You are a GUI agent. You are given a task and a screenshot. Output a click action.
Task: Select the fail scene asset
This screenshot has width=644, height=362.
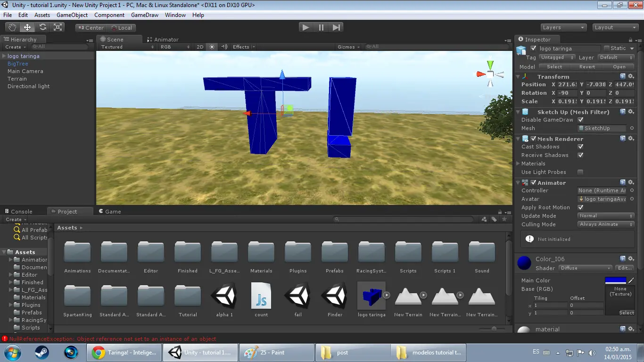298,300
